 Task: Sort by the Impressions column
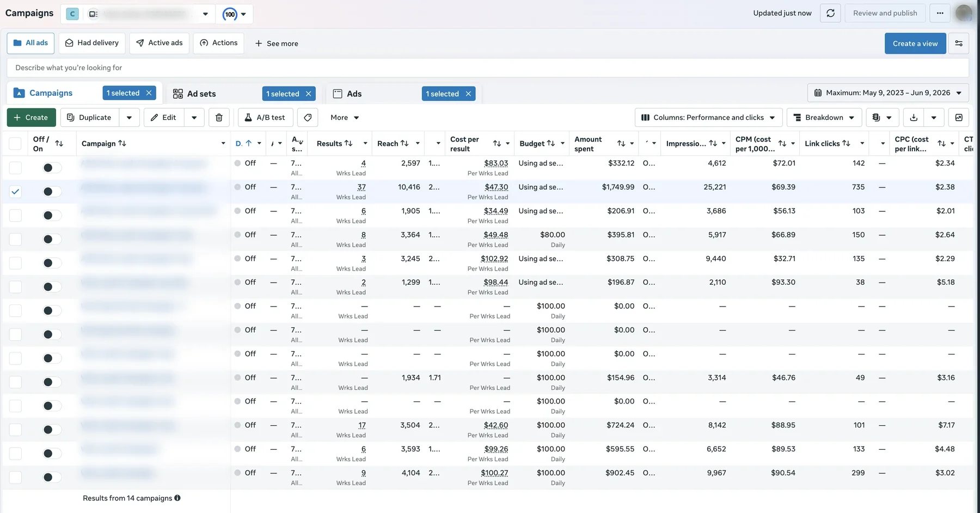[x=713, y=143]
